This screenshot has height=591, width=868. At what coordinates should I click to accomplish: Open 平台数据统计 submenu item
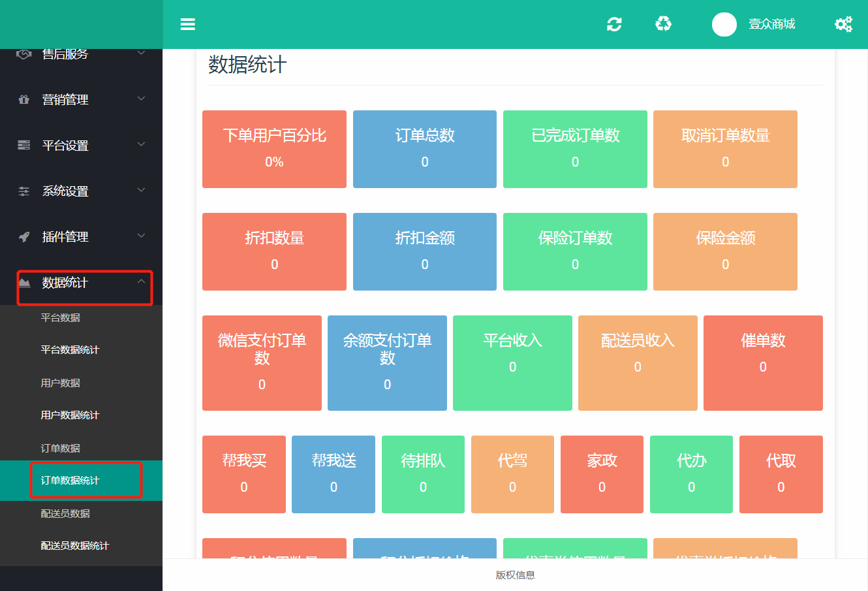70,350
